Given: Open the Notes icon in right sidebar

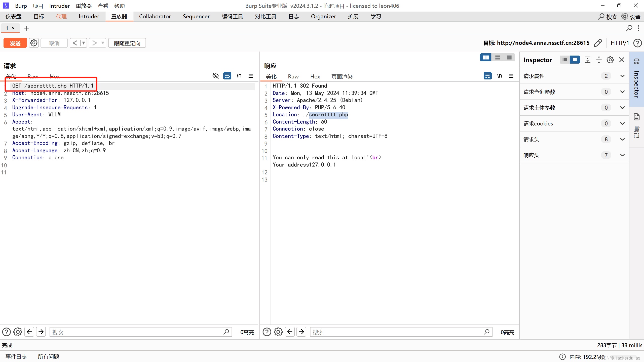Looking at the screenshot, I should 636,117.
